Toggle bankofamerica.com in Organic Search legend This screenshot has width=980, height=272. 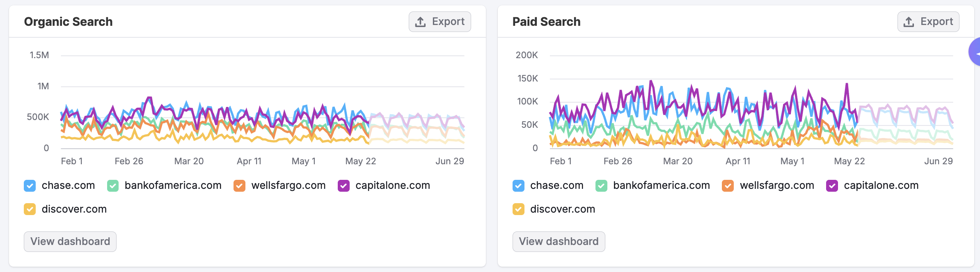click(x=113, y=186)
